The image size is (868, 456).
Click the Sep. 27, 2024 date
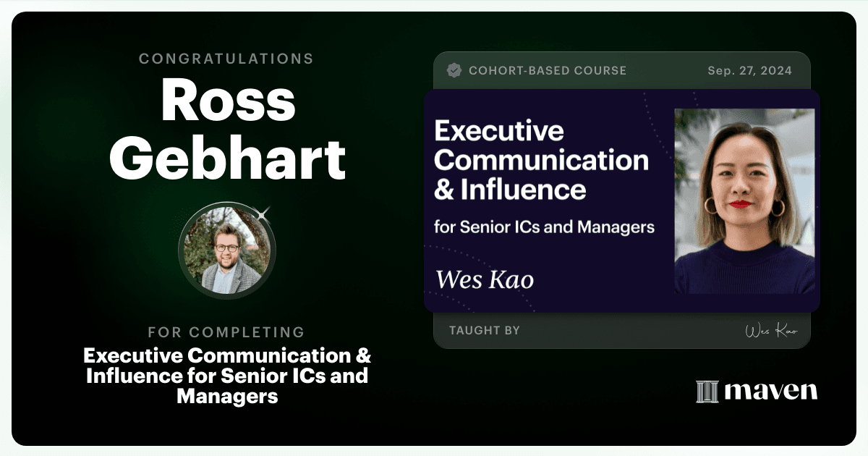[749, 71]
